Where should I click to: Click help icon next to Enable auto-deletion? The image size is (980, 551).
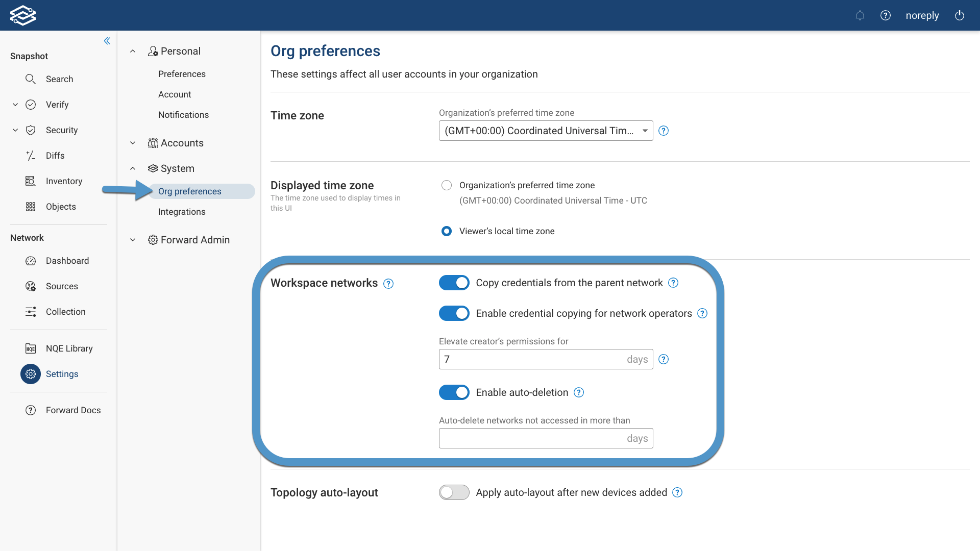579,392
